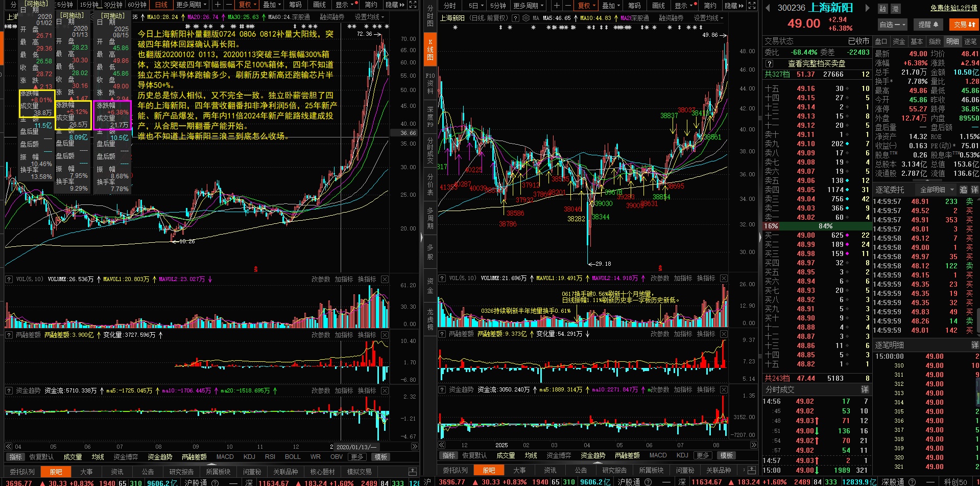
Task: Open 资金 tab in quote panel
Action: [x=899, y=41]
